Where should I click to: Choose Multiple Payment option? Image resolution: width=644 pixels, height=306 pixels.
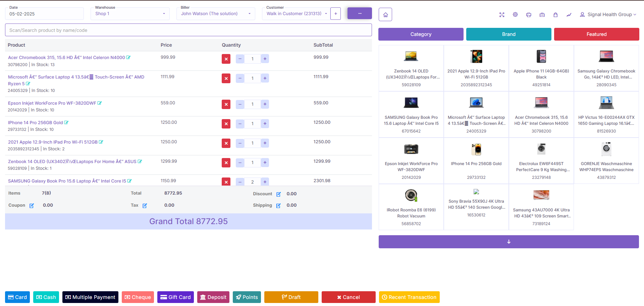click(x=90, y=297)
